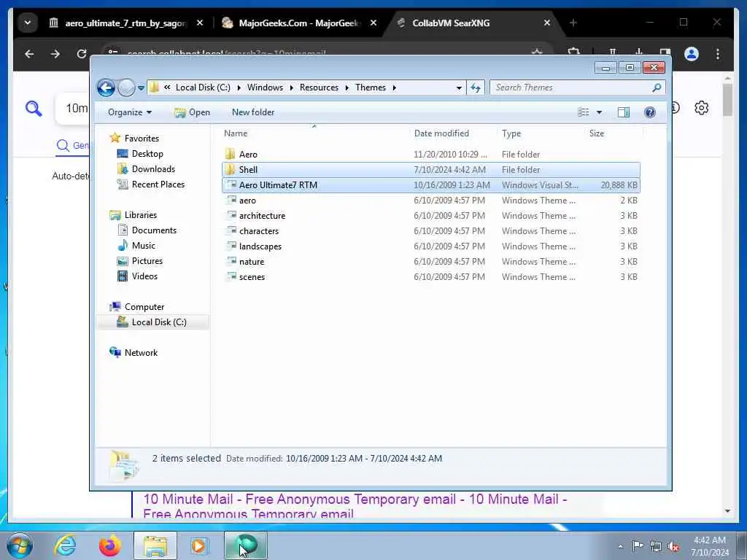Select the architecture theme file
Viewport: 747px width, 560px height.
point(262,216)
